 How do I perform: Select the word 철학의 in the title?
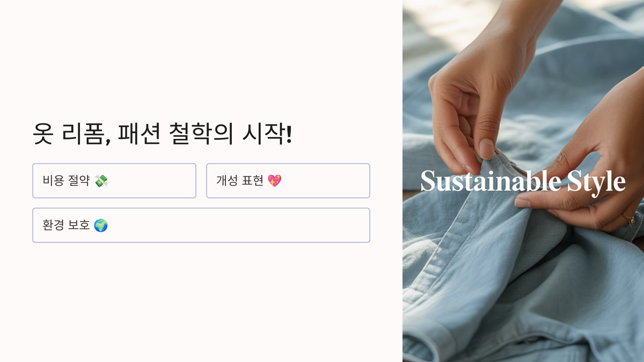click(201, 134)
